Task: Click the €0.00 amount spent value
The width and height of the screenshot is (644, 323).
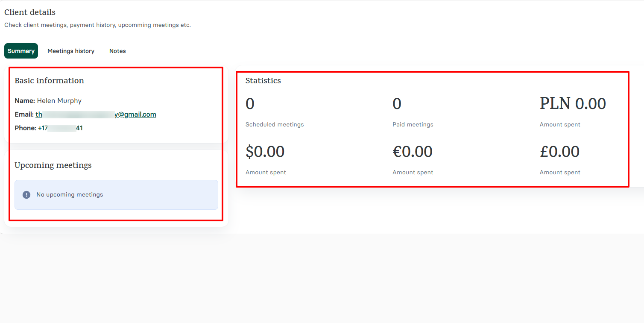Action: click(413, 151)
